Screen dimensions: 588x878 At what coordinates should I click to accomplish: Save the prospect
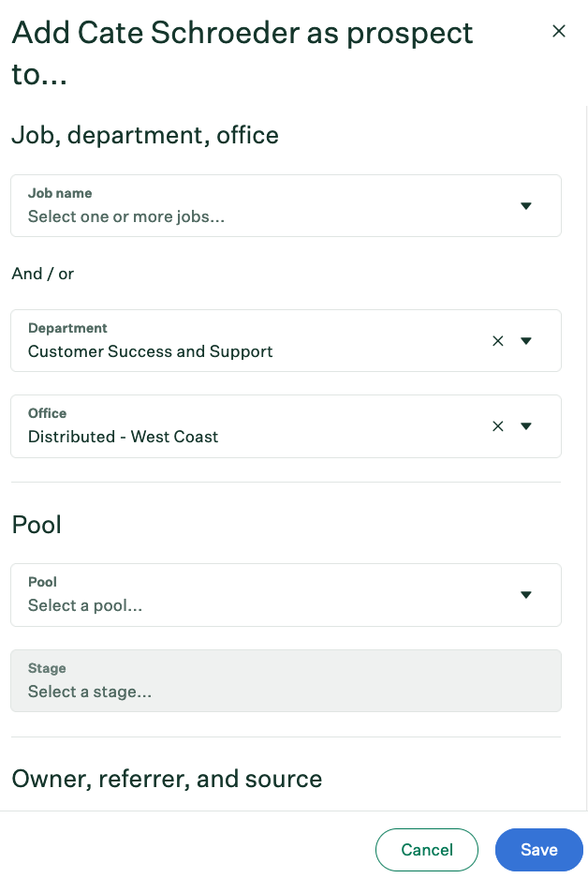click(x=538, y=850)
